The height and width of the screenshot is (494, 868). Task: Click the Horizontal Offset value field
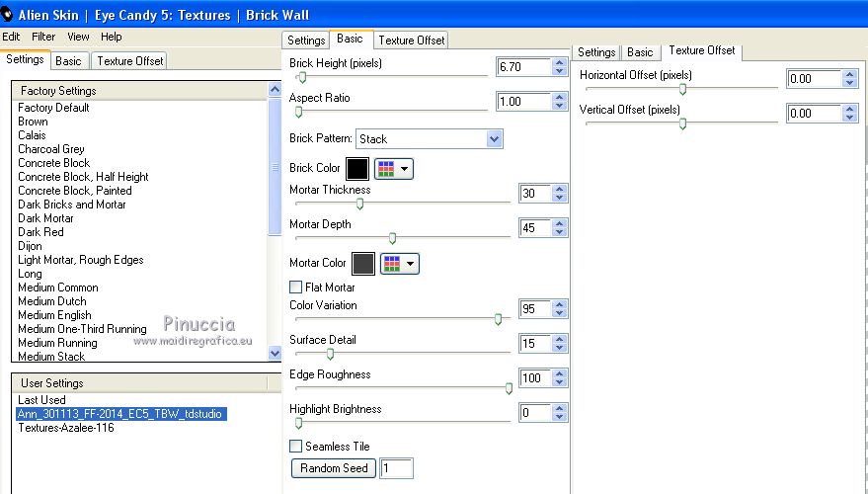(x=815, y=79)
